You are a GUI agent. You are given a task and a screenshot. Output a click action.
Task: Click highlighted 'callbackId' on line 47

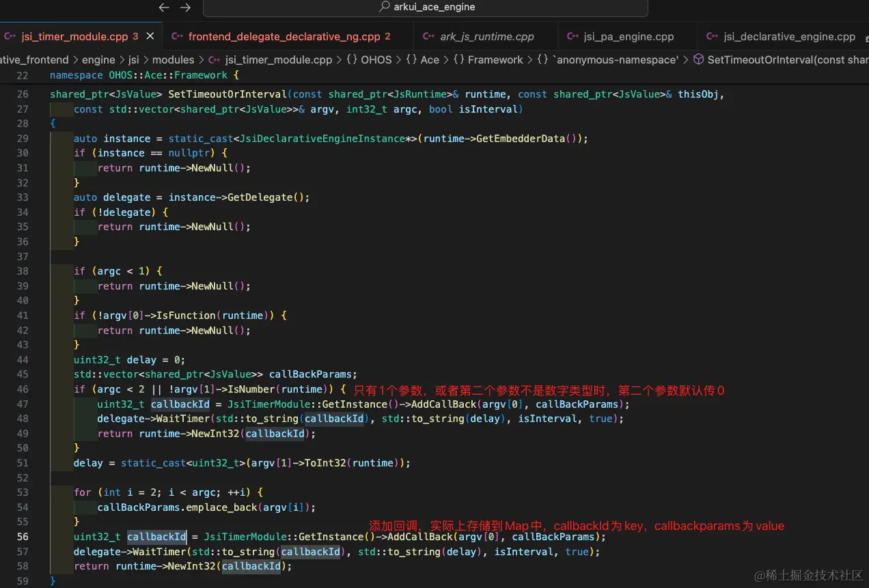180,404
